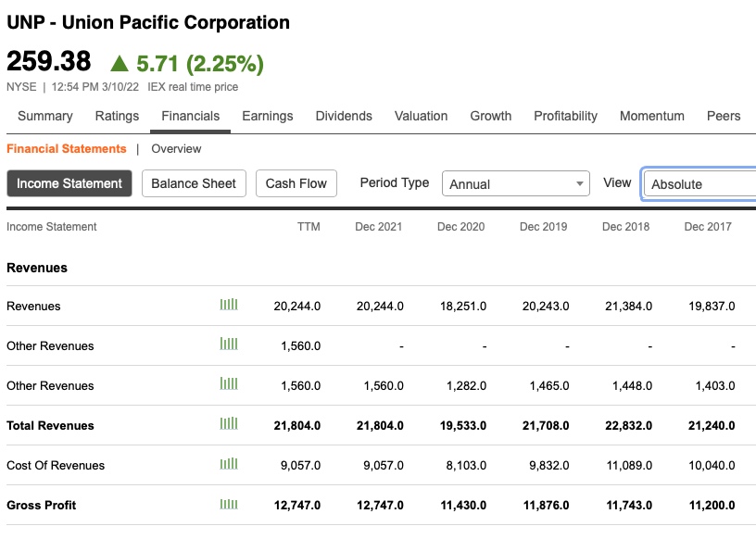Go to the Earnings tab

tap(268, 116)
